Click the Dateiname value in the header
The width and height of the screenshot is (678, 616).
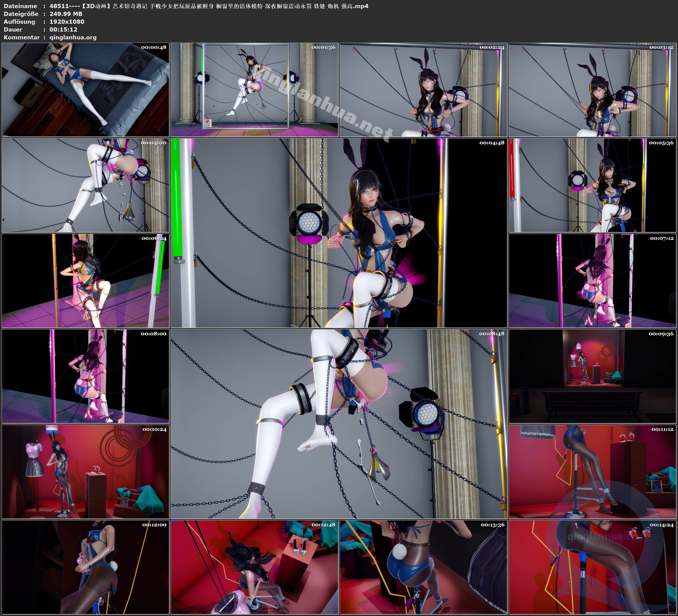208,6
